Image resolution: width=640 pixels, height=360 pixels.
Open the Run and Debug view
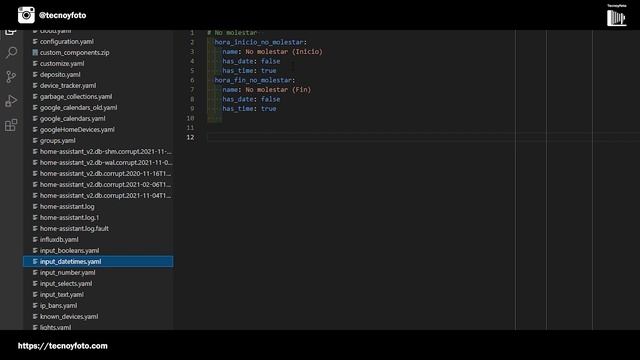pyautogui.click(x=11, y=101)
